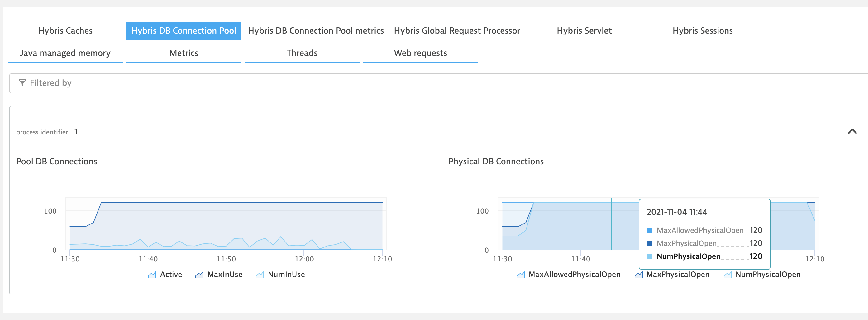Screen dimensions: 868x320
Task: Click the process identifier label
Action: [42, 132]
